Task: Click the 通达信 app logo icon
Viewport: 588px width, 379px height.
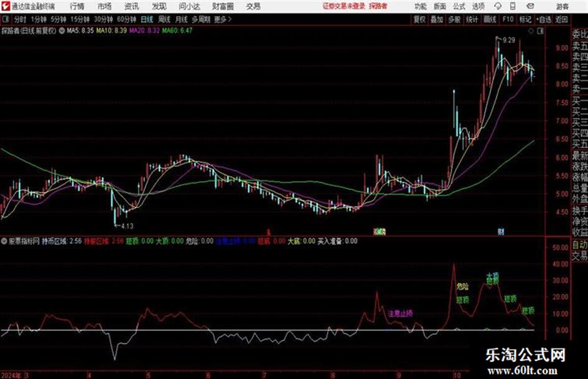Action: tap(5, 6)
